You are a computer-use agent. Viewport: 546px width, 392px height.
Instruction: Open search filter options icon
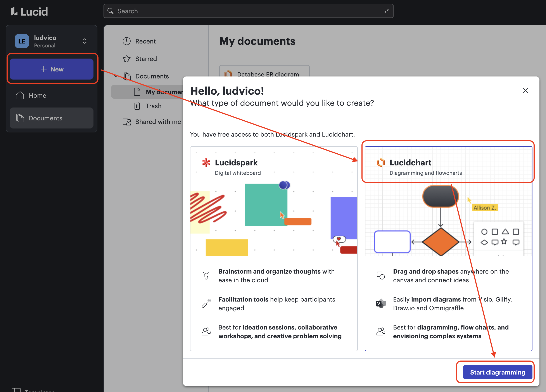pos(386,11)
